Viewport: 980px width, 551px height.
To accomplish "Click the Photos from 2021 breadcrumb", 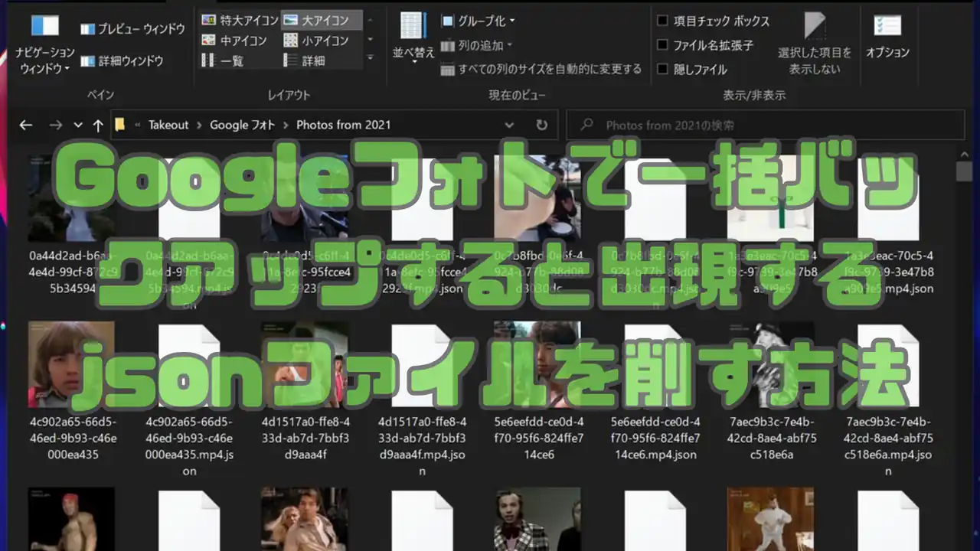I will tap(344, 125).
